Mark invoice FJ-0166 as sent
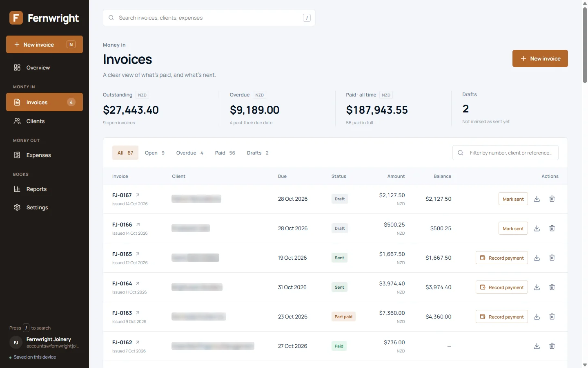The image size is (588, 368). tap(513, 228)
